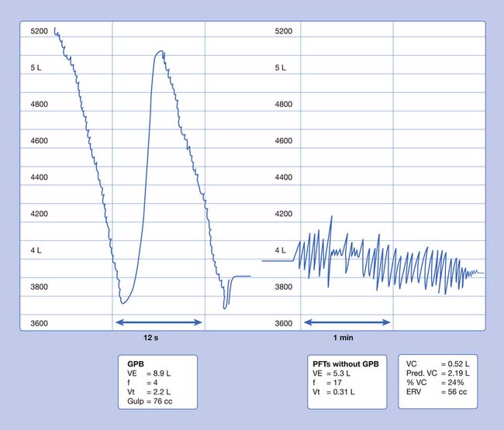Click the "% VC = 24%" entry
This screenshot has height=430, width=504.
[434, 381]
